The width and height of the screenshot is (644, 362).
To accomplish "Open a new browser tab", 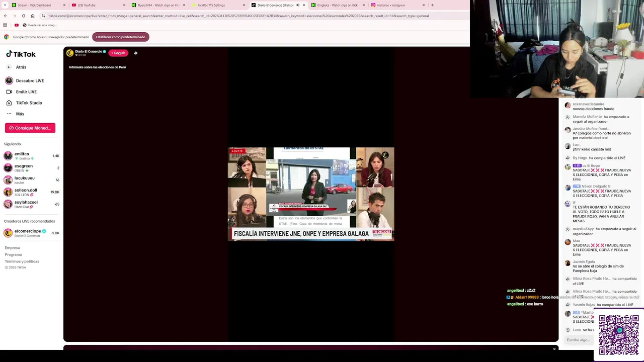I will coord(432,5).
